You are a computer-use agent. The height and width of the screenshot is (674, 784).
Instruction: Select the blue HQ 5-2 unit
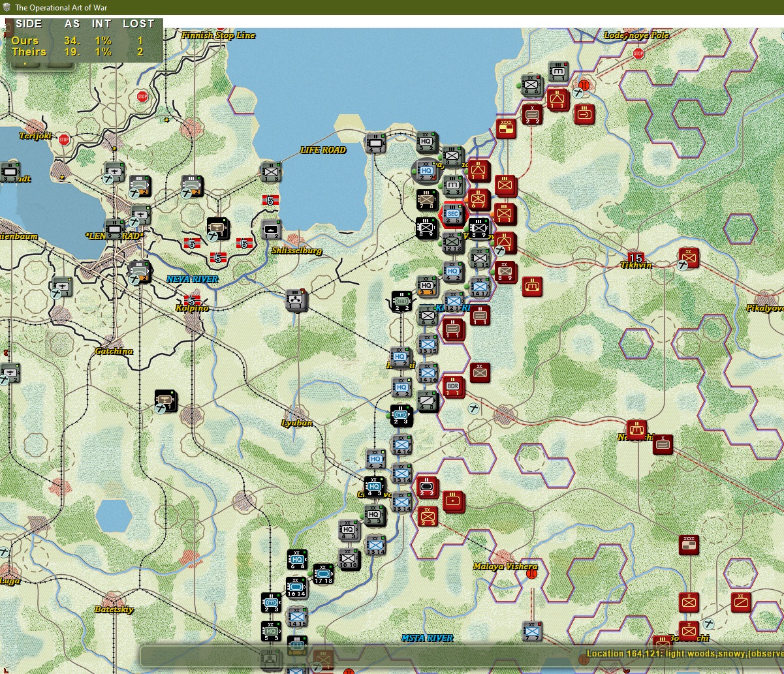coord(400,358)
